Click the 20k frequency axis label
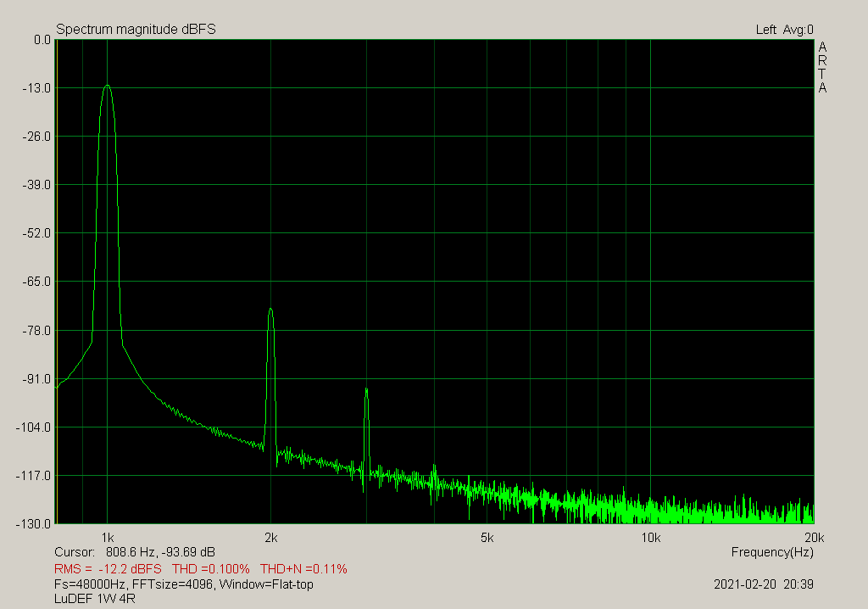 [815, 538]
